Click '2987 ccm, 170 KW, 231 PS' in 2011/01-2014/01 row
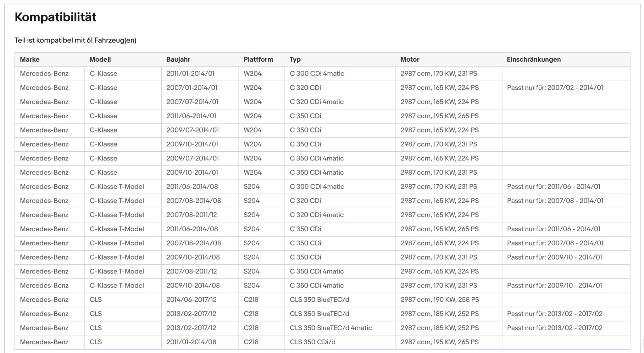The image size is (644, 353). click(439, 74)
